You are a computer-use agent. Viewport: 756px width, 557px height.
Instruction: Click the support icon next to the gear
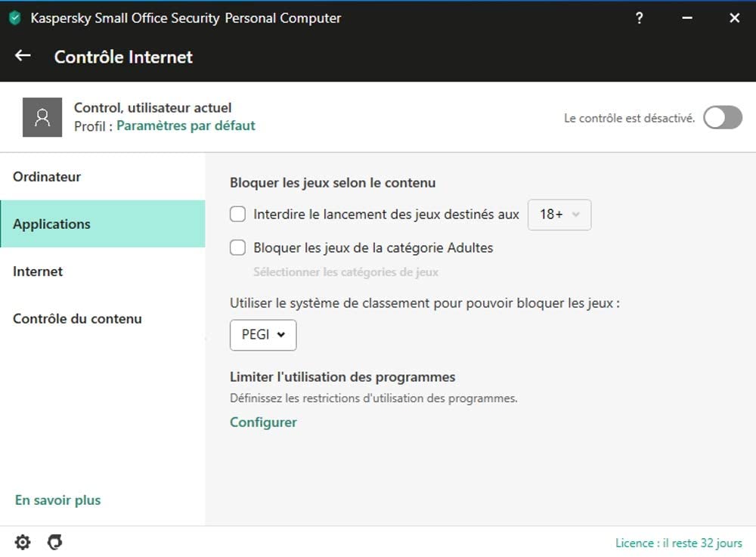[x=54, y=542]
